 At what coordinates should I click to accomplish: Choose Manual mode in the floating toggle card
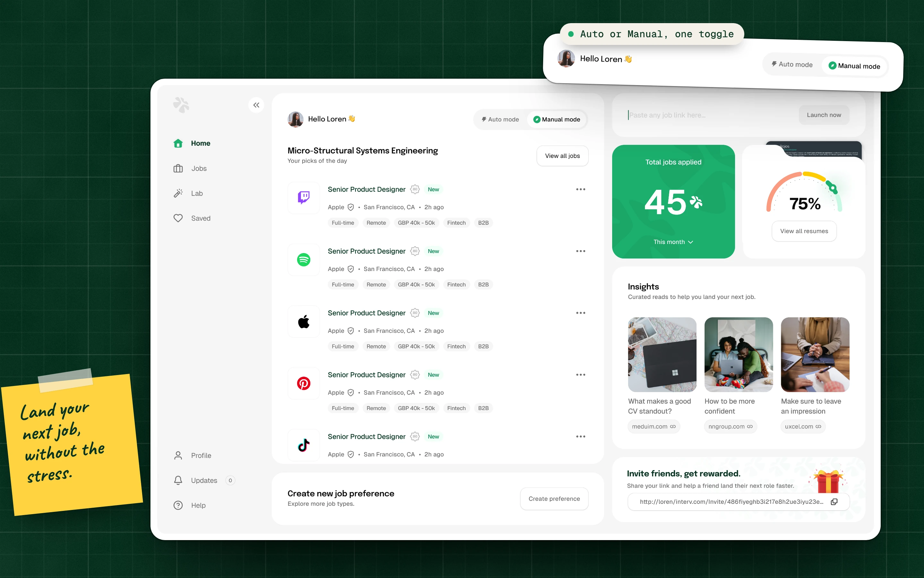(854, 66)
